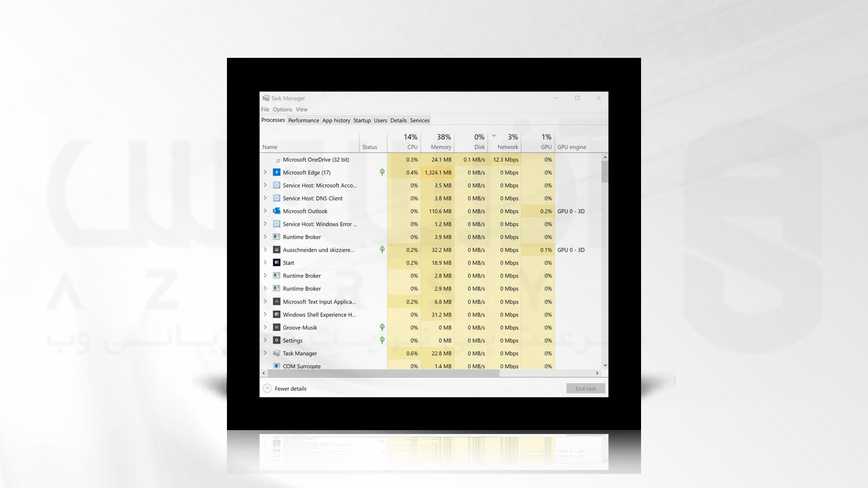Expand the Microsoft Outlook process group
Image resolution: width=868 pixels, height=488 pixels.
265,211
